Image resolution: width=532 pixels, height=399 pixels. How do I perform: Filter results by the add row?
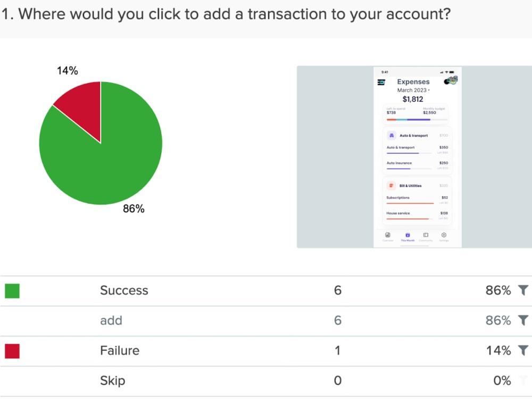point(523,320)
